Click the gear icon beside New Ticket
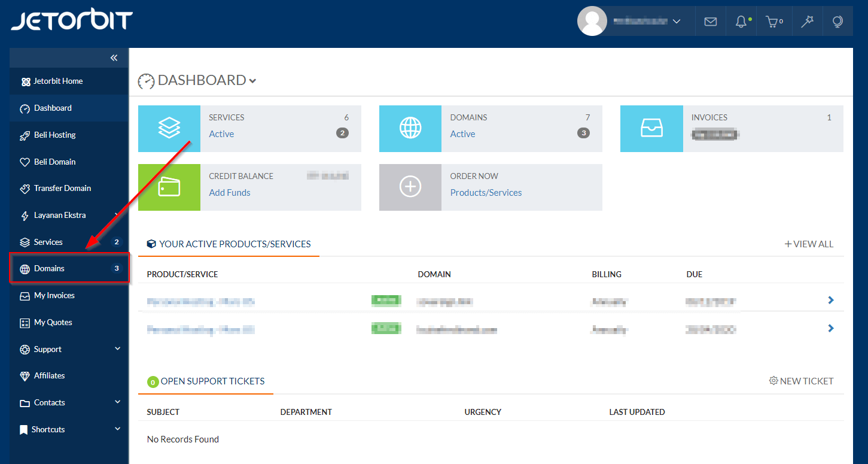Viewport: 868px width, 464px height. coord(773,381)
